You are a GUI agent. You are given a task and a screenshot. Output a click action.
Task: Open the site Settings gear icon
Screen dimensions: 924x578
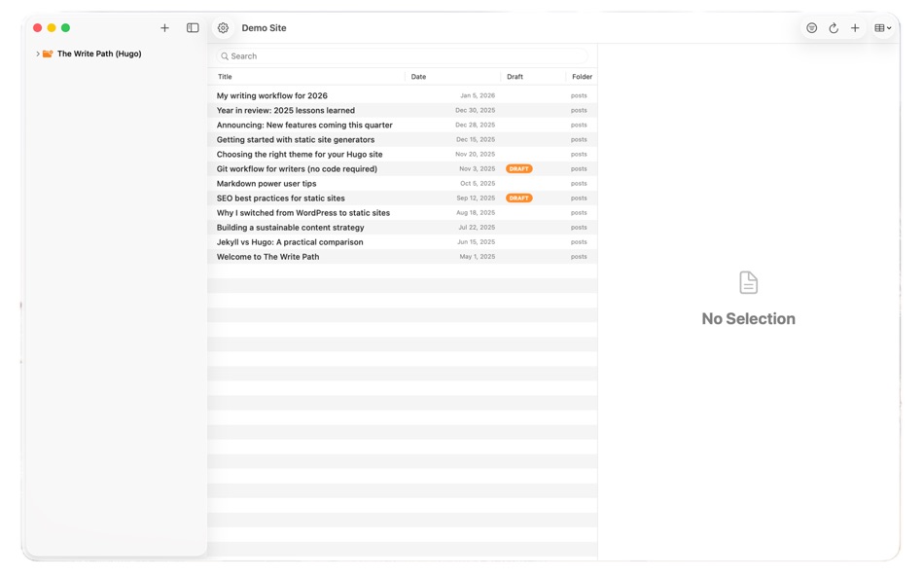click(x=223, y=27)
